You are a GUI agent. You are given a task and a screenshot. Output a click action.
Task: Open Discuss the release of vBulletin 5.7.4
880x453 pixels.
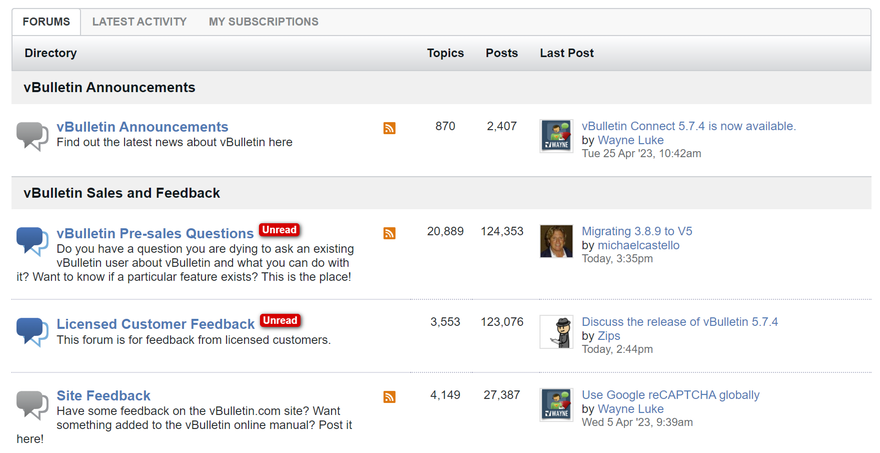[x=680, y=322]
